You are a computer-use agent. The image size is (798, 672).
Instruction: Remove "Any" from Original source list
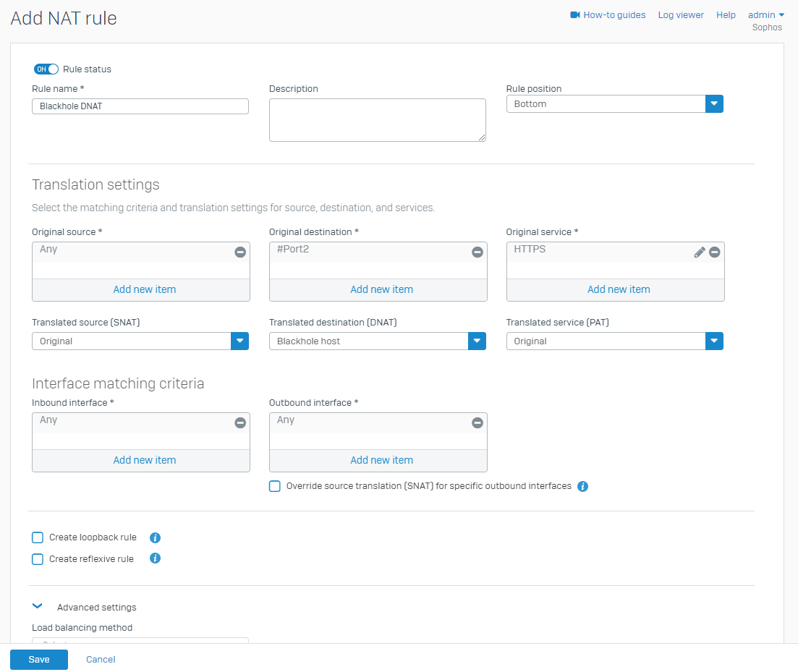[x=239, y=252]
